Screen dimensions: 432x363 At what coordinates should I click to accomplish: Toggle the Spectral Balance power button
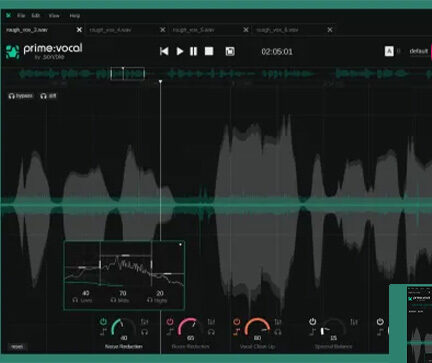click(x=312, y=322)
